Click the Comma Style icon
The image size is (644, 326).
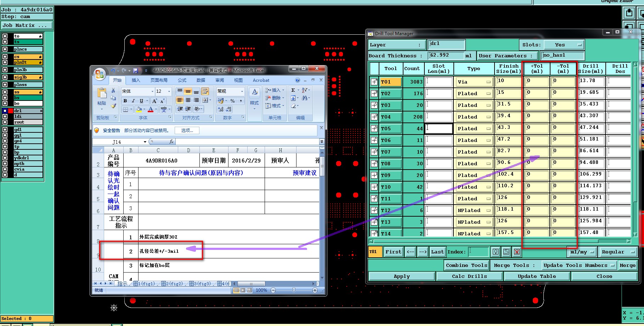[241, 101]
